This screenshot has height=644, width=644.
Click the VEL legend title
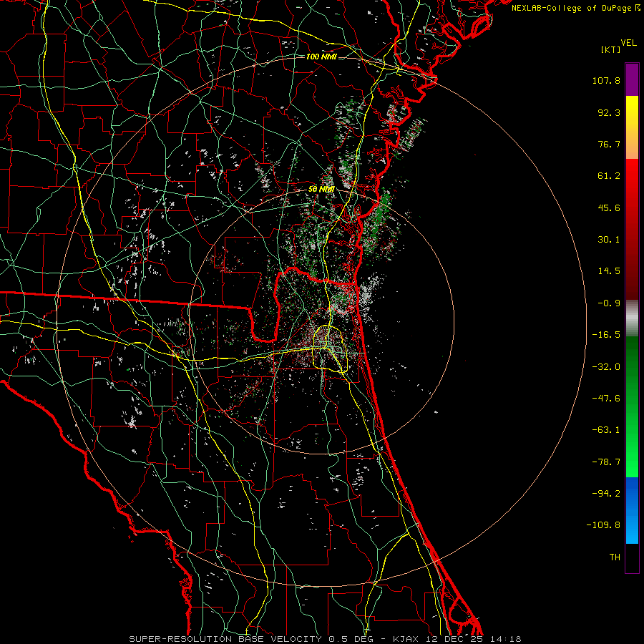point(629,43)
